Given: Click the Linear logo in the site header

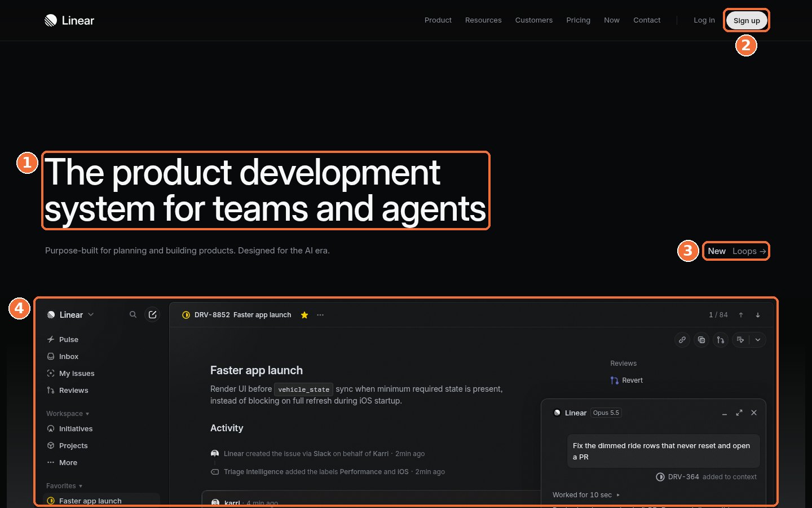Looking at the screenshot, I should 69,20.
